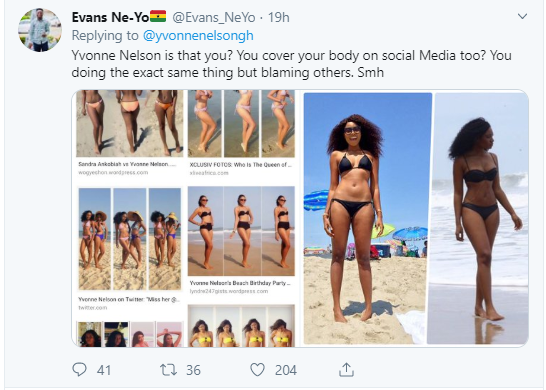This screenshot has width=546, height=390.
Task: Click the 204 likes count
Action: (286, 370)
